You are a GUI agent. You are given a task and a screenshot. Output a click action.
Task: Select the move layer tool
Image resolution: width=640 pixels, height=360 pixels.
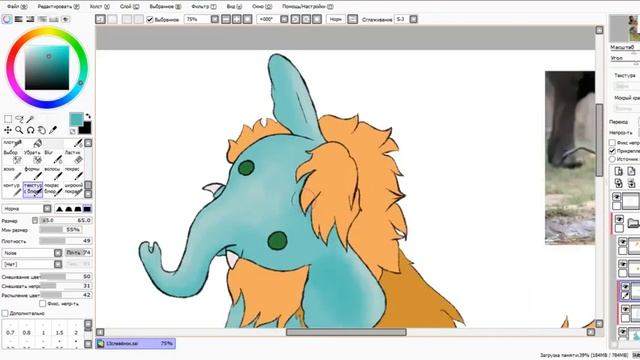8,130
